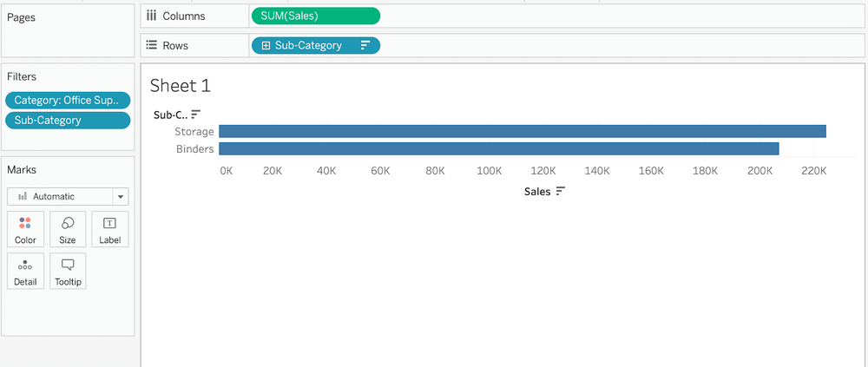Select the Sub-Category pill in Filters
Screen dimensions: 868x367
point(68,121)
